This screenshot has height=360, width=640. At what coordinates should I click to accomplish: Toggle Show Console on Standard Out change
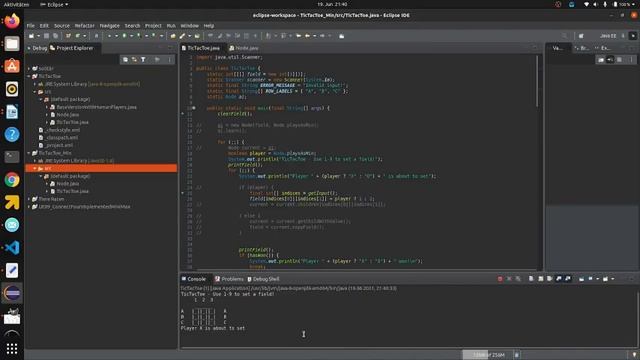pos(559,279)
